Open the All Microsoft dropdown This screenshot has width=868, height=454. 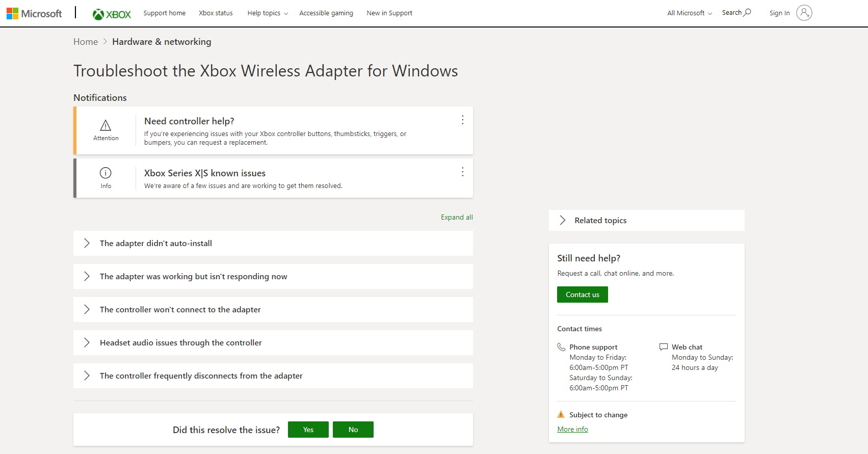689,13
